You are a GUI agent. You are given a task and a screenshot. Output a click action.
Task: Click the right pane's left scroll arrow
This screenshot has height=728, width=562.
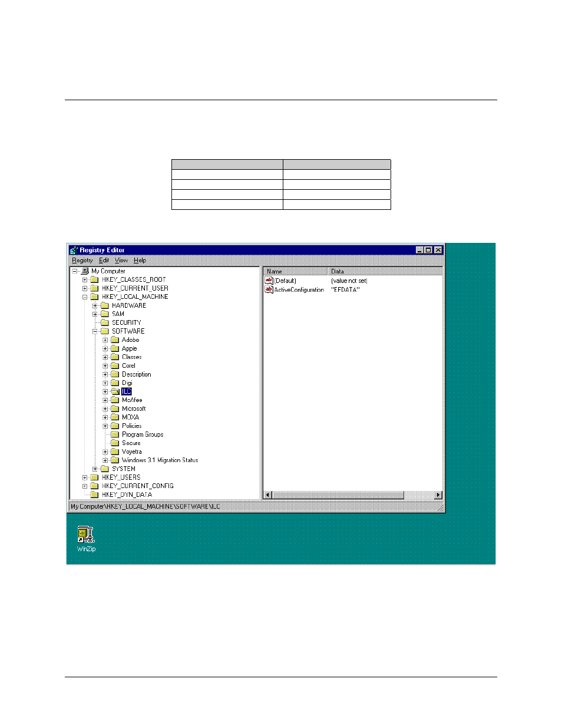[267, 495]
